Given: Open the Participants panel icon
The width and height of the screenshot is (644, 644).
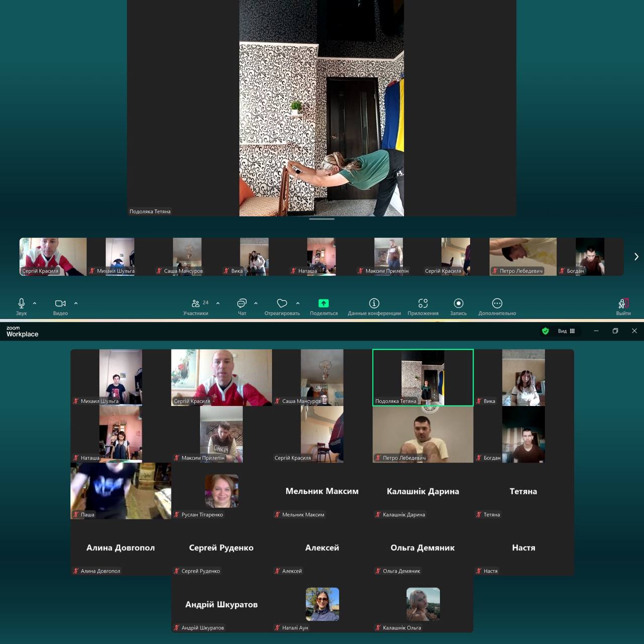Looking at the screenshot, I should click(196, 303).
